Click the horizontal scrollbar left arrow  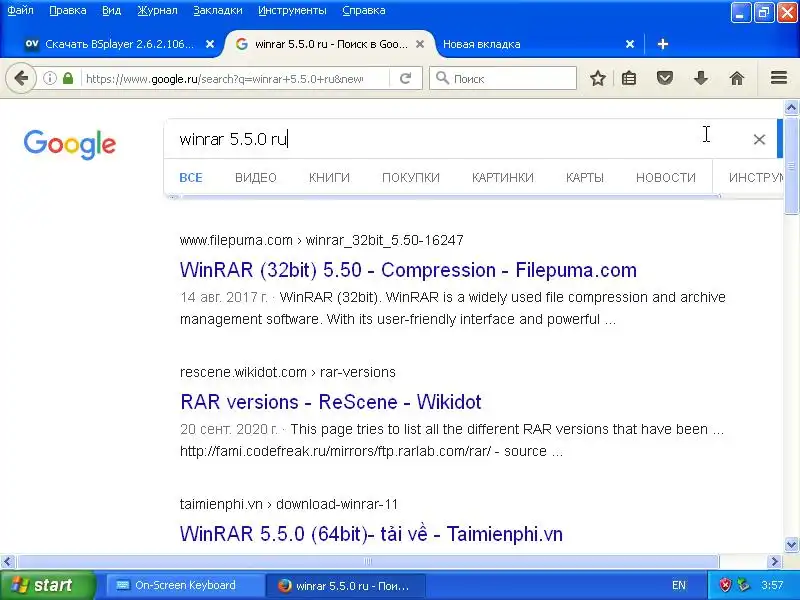tap(7, 562)
